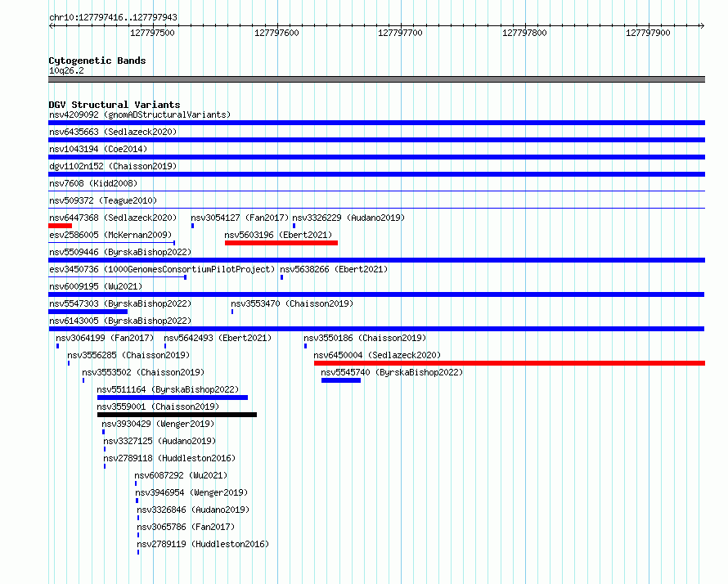
Task: Click ruler position 127797600
Action: (276, 33)
